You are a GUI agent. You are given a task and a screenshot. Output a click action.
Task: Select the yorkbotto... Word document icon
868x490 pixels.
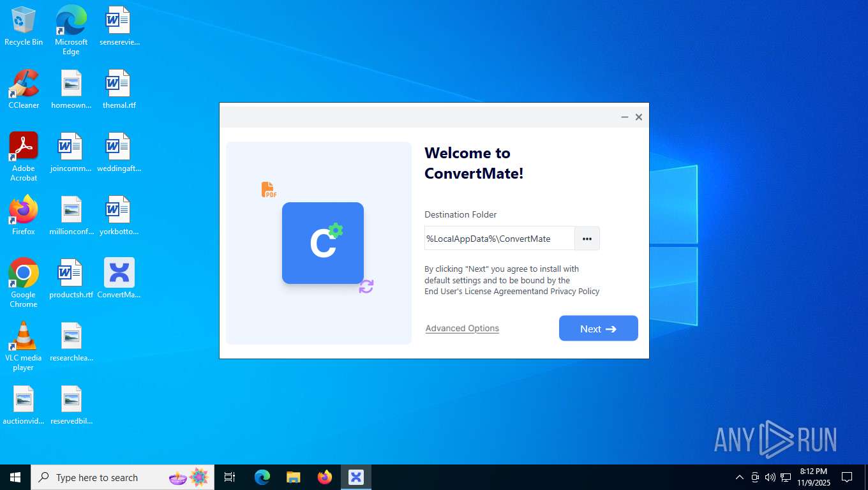tap(119, 216)
